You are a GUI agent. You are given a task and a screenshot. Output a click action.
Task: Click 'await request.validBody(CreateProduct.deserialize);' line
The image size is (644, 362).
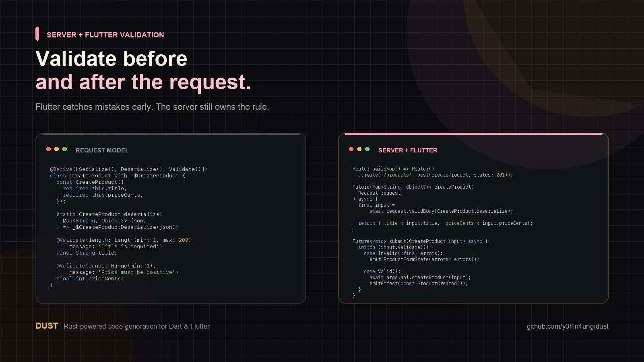click(441, 211)
